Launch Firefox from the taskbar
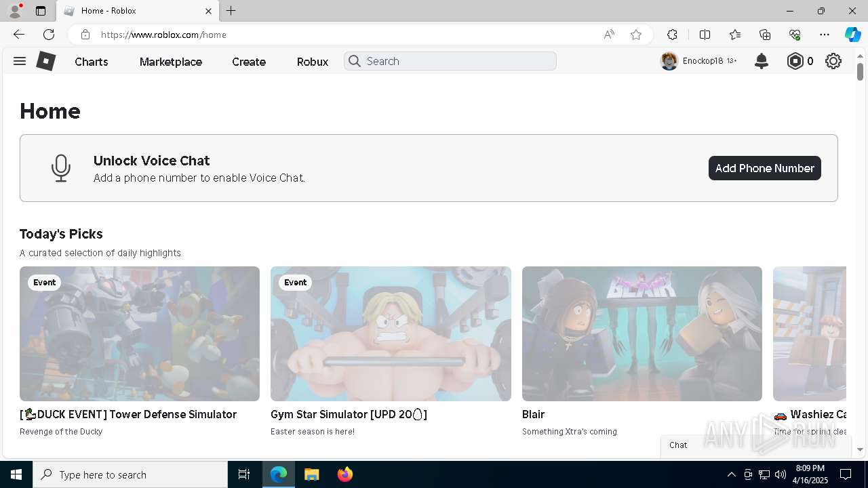The height and width of the screenshot is (488, 868). point(344,474)
